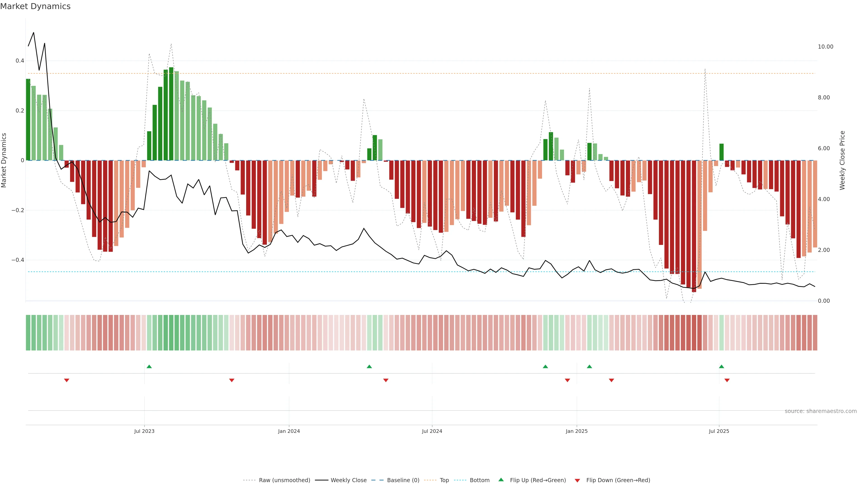Click the first green flip-up triangle near Jul 2023

tap(149, 366)
